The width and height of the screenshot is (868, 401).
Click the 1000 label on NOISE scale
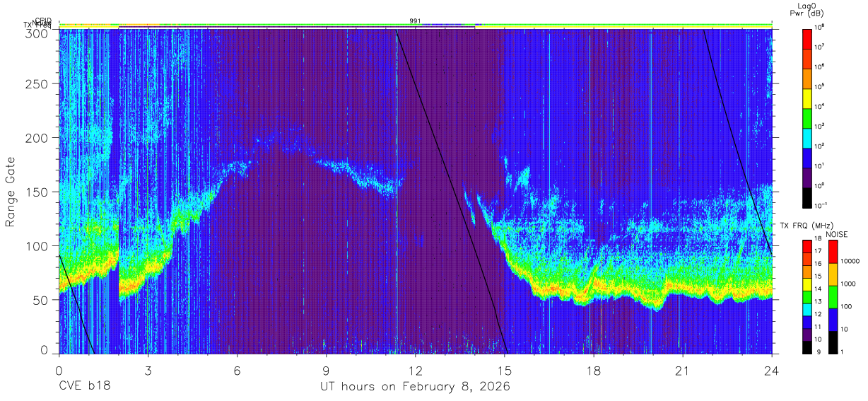coord(849,284)
